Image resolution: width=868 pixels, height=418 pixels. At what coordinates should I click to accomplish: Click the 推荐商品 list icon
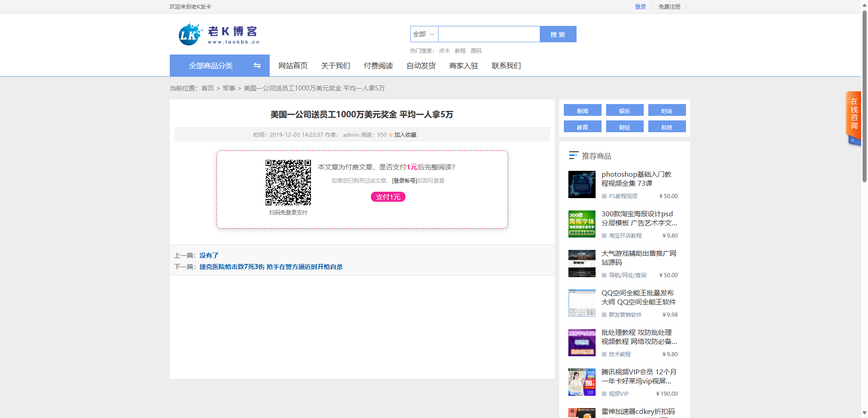[573, 155]
